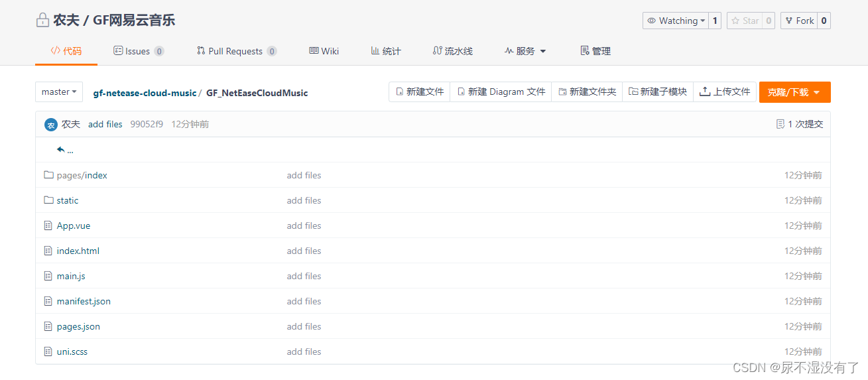Switch to the Pull Requests tab
868x380 pixels.
pyautogui.click(x=237, y=51)
